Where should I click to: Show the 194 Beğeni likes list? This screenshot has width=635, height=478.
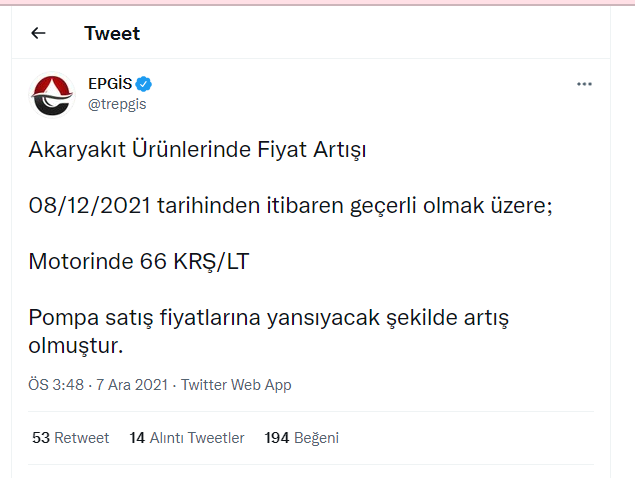(x=302, y=438)
